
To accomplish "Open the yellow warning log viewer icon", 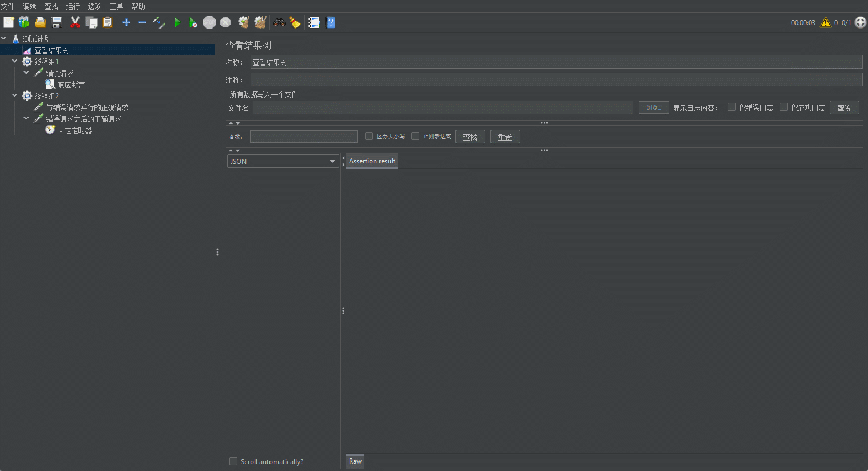I will pyautogui.click(x=825, y=23).
